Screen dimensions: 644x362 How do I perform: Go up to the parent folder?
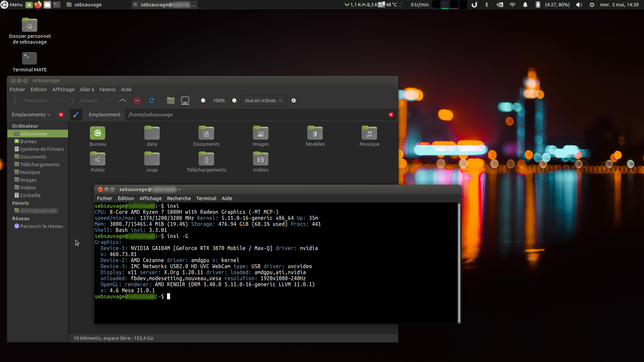coord(123,101)
